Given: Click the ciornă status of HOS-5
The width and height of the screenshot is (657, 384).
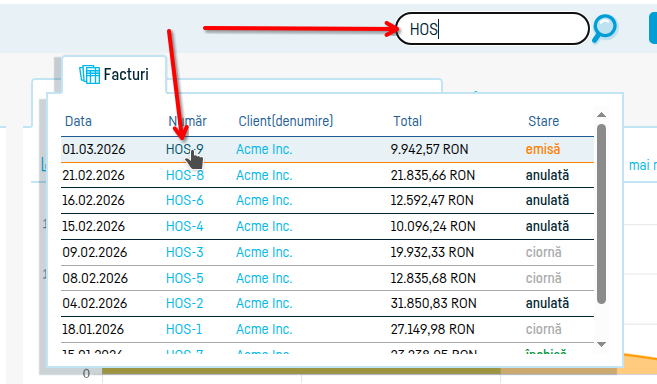Looking at the screenshot, I should (543, 278).
